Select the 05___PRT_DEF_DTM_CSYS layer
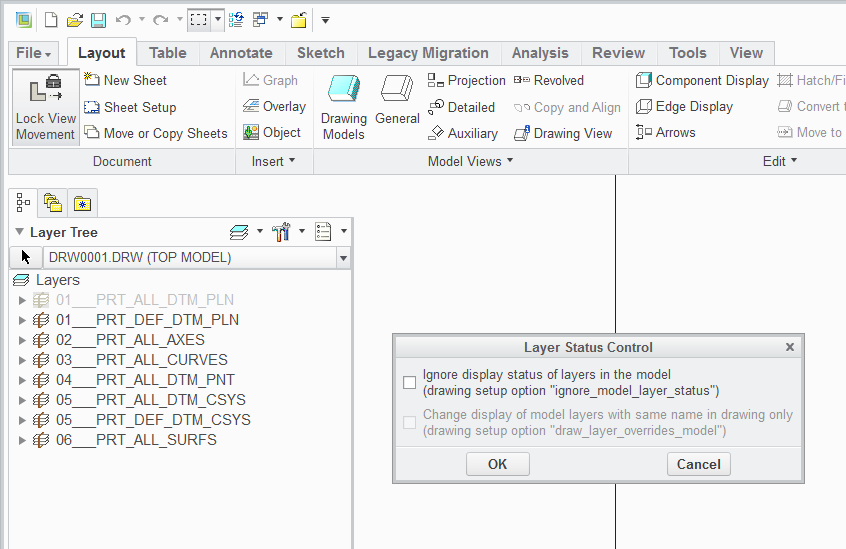Viewport: 846px width, 549px height. [x=153, y=420]
